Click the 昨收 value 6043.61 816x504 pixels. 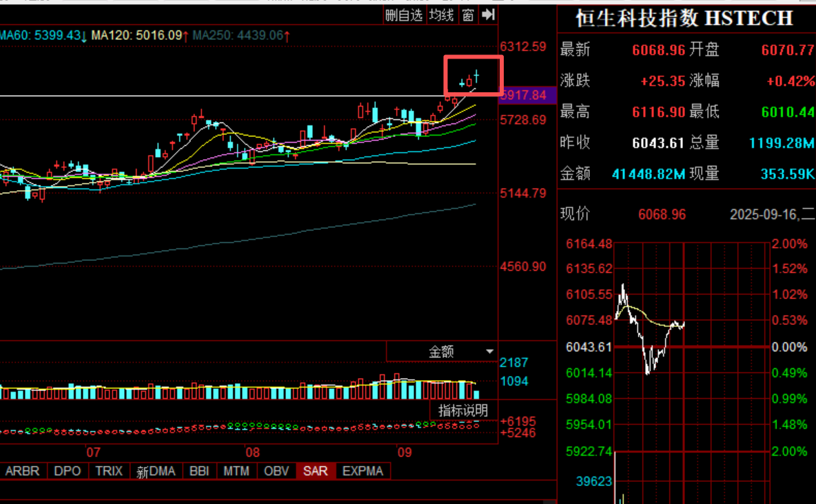658,143
